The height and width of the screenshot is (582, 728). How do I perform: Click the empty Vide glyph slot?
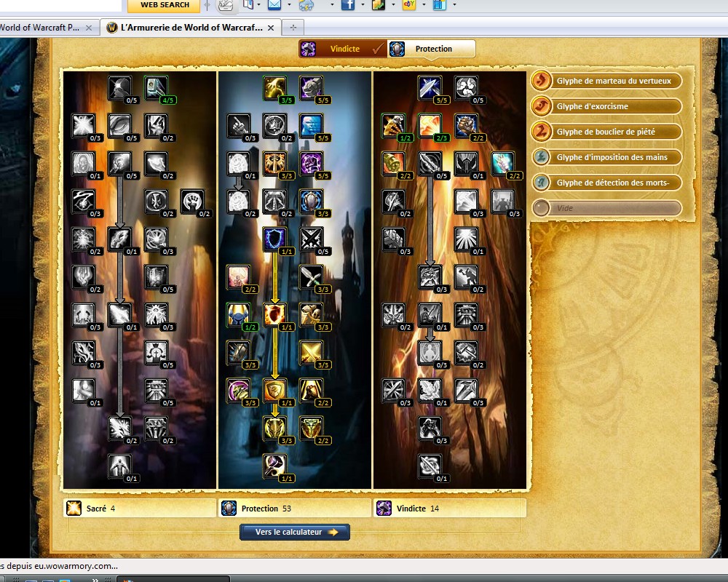tap(606, 208)
